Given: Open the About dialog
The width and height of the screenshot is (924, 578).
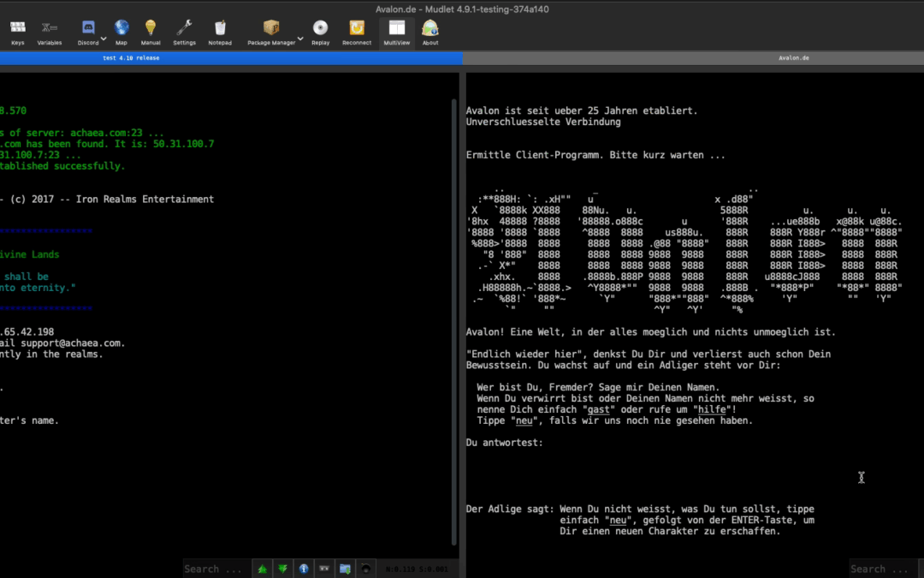Looking at the screenshot, I should click(430, 33).
